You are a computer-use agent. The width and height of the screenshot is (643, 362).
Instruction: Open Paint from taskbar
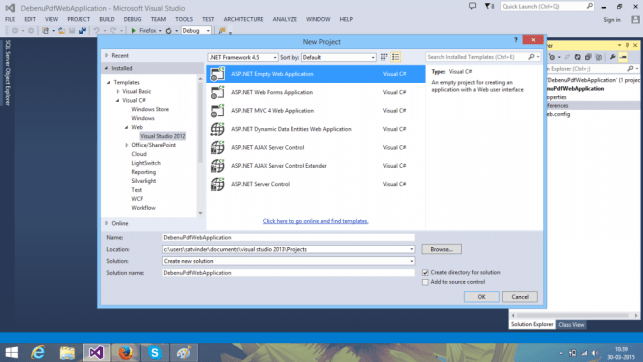click(x=184, y=352)
